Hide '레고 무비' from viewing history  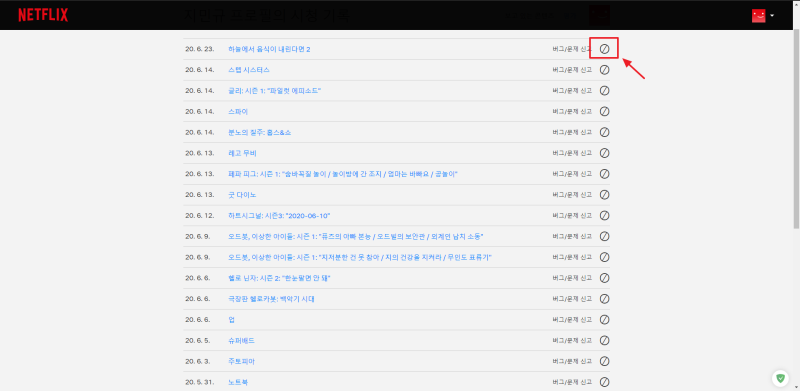coord(604,153)
